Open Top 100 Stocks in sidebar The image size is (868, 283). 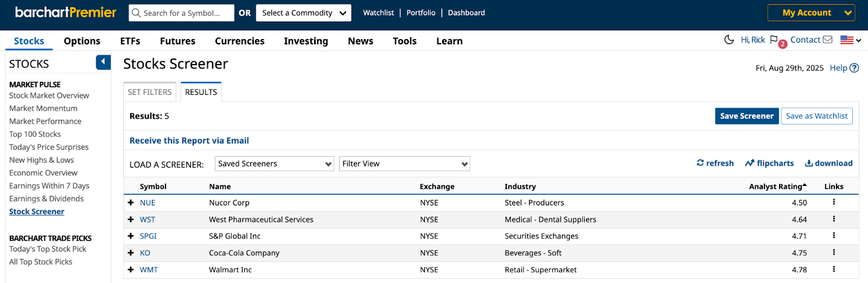coord(35,134)
